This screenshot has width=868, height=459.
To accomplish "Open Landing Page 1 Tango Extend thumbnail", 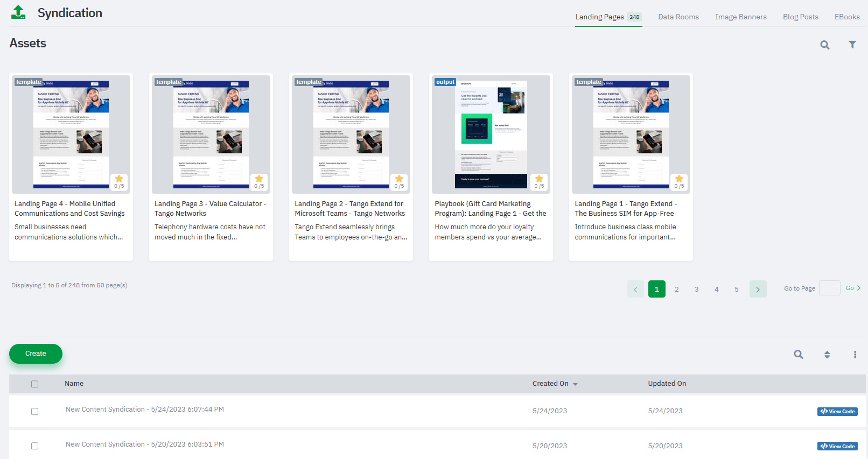I will (x=631, y=135).
